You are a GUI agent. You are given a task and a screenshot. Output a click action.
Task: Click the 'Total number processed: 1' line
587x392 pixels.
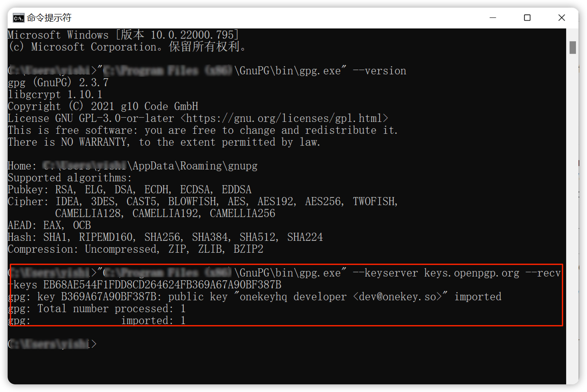click(x=111, y=309)
